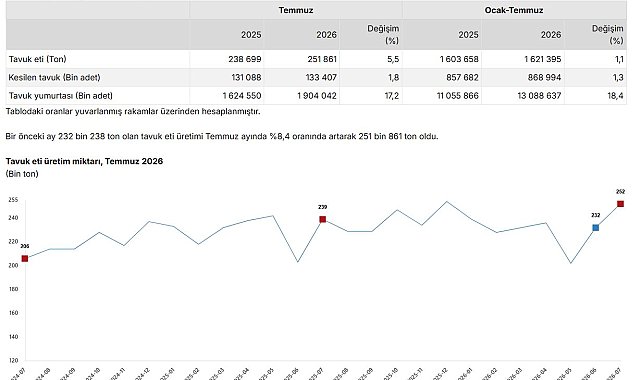This screenshot has width=641, height=380.
Task: Select the 2026 header under Ocak-Temmuz
Action: (x=551, y=35)
